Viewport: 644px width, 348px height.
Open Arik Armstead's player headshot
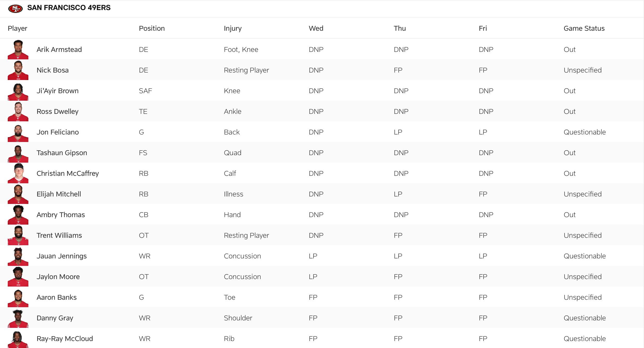18,50
